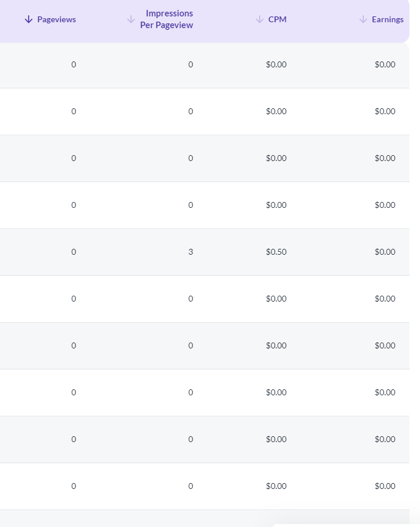Click the first row's Impressions Per Pageview value
The width and height of the screenshot is (420, 527).
click(191, 64)
